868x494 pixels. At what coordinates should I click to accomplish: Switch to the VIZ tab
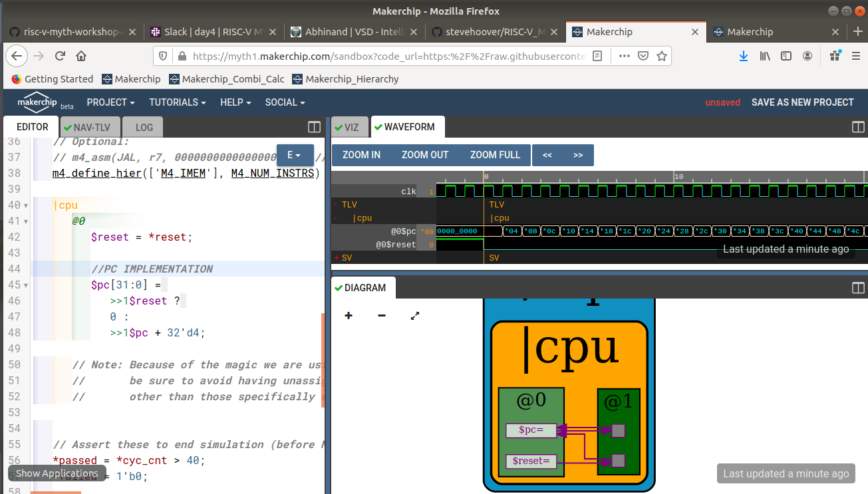(351, 127)
